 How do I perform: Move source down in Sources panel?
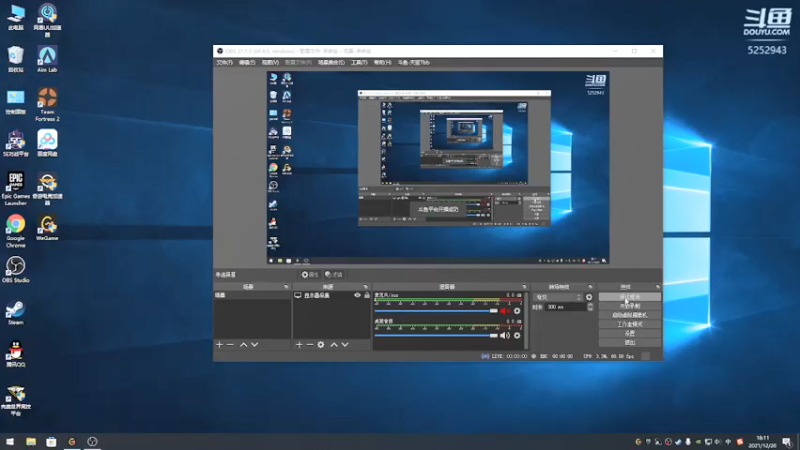(345, 345)
